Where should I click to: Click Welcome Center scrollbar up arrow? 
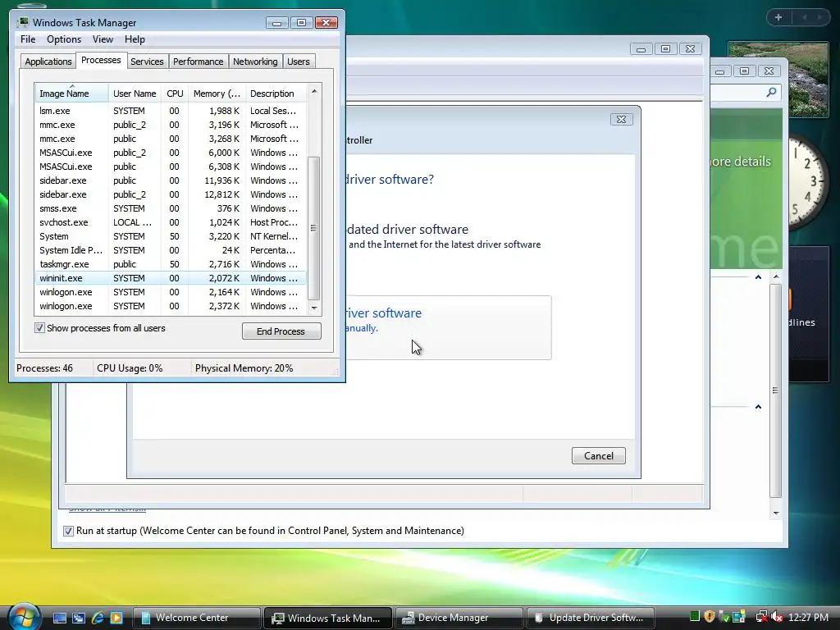(x=776, y=277)
